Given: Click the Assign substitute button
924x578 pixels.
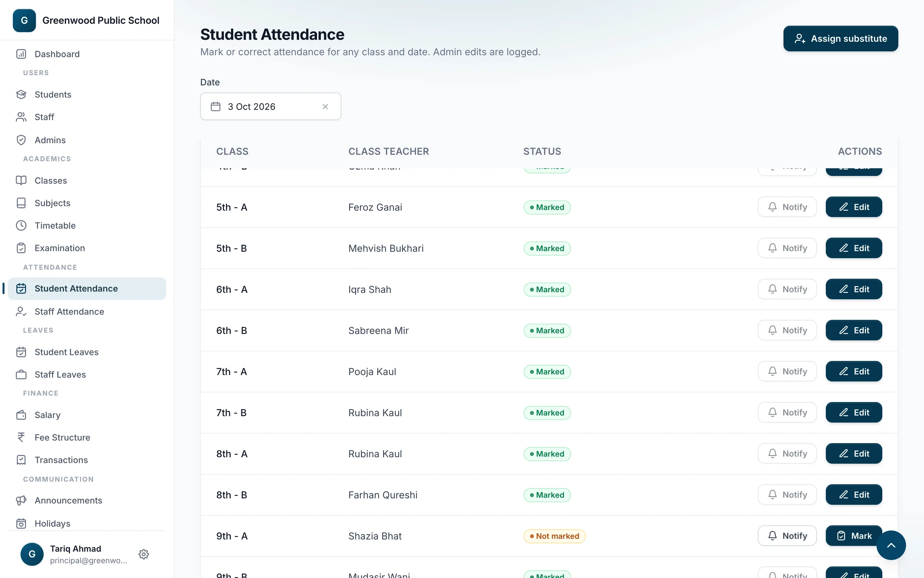Looking at the screenshot, I should tap(840, 39).
